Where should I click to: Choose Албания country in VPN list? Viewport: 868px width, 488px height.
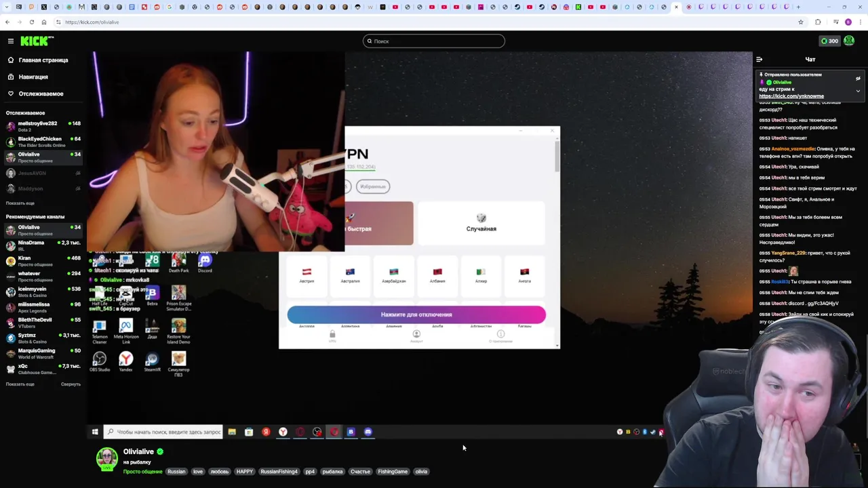pos(437,274)
